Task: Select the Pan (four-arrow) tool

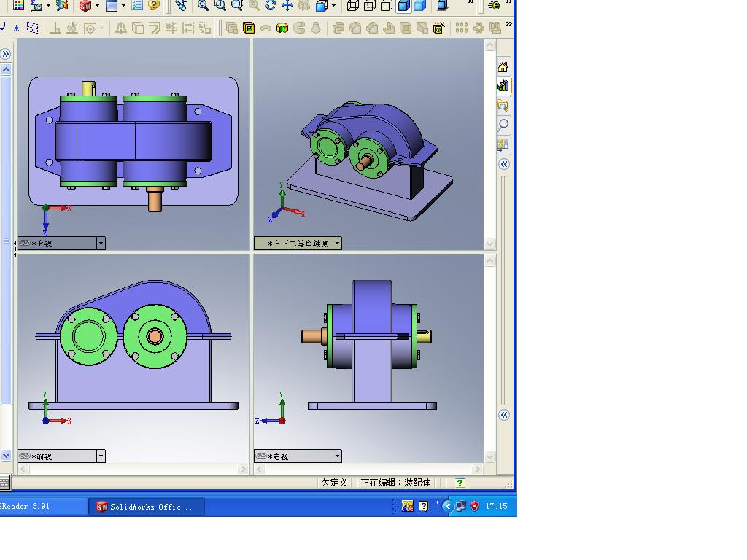Action: [287, 6]
